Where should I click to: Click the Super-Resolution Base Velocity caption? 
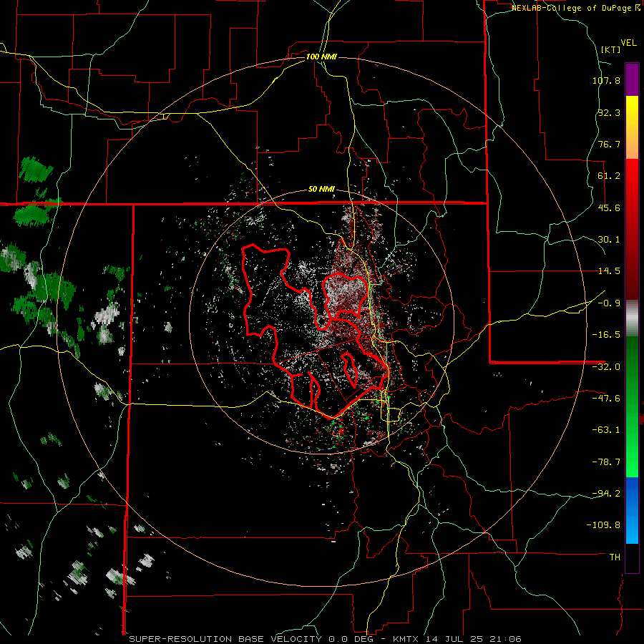point(326,639)
